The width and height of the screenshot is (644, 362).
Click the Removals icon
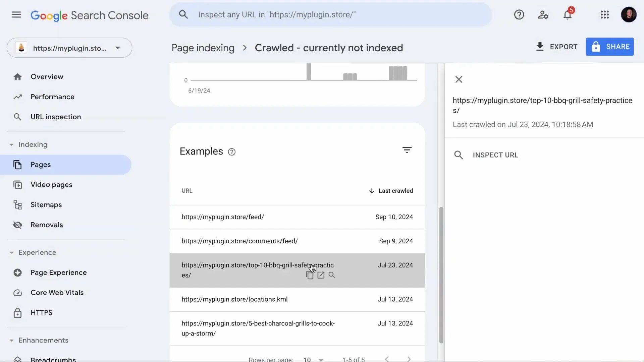tap(17, 225)
